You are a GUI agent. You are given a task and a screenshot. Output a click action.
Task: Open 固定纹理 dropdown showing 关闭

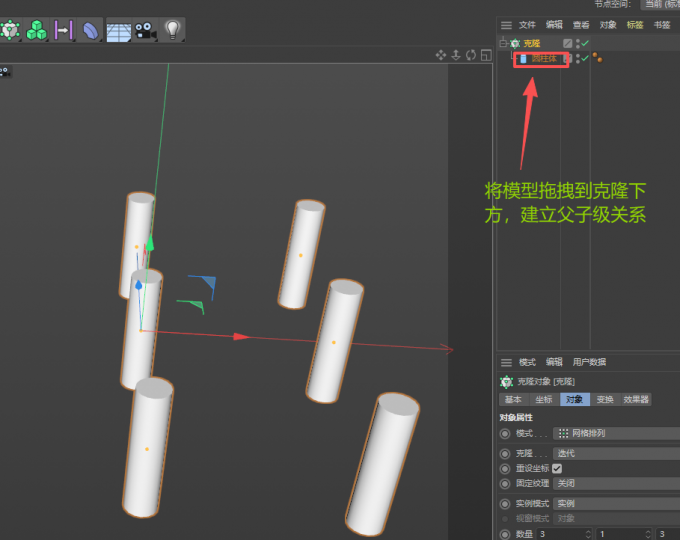616,483
